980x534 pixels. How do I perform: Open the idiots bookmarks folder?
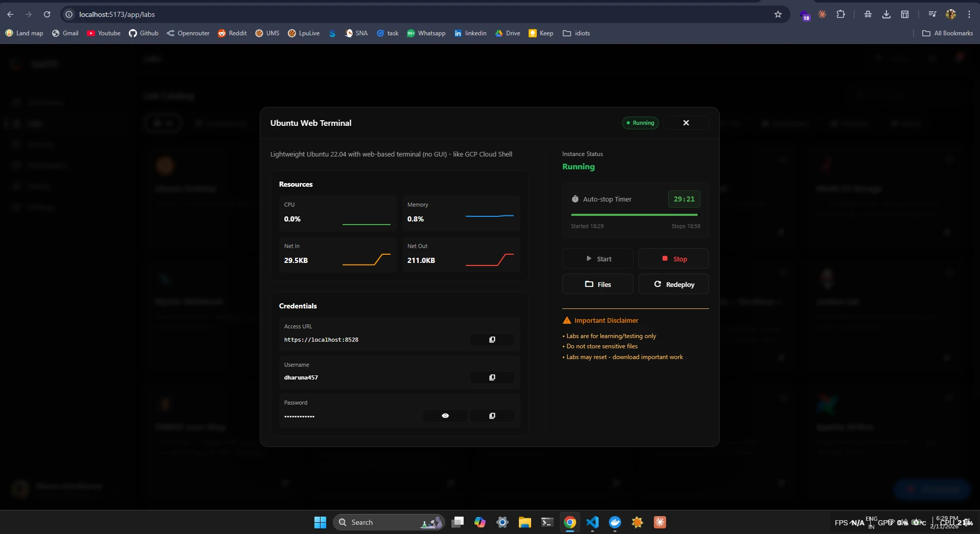point(576,33)
